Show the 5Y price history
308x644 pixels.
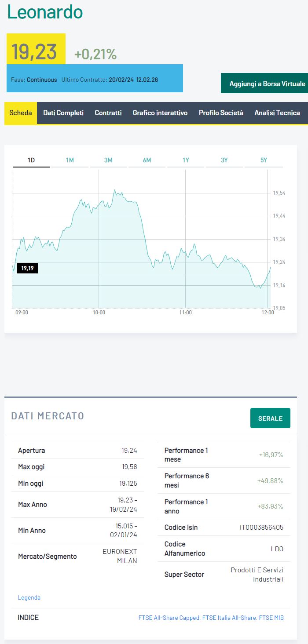(x=264, y=160)
